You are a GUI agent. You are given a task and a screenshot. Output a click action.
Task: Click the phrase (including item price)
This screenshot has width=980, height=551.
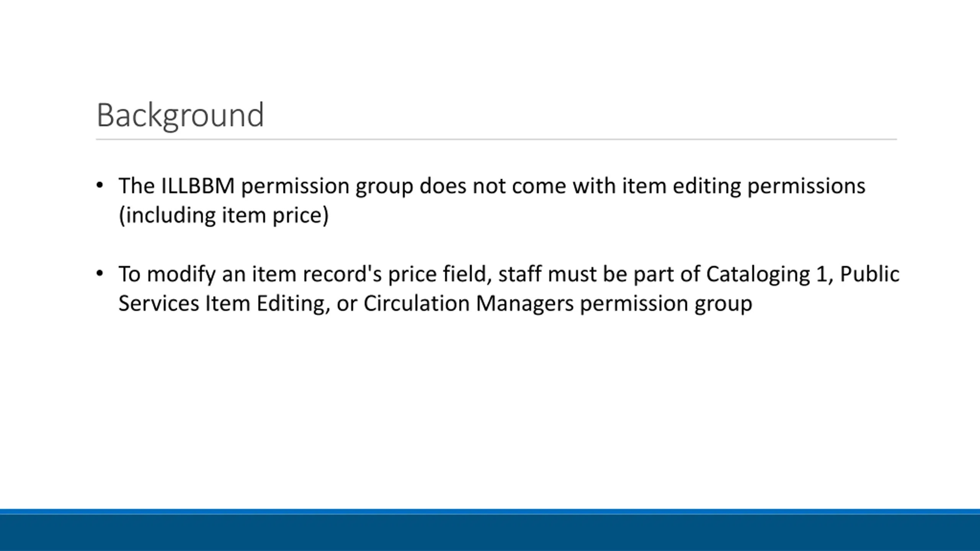click(x=224, y=215)
